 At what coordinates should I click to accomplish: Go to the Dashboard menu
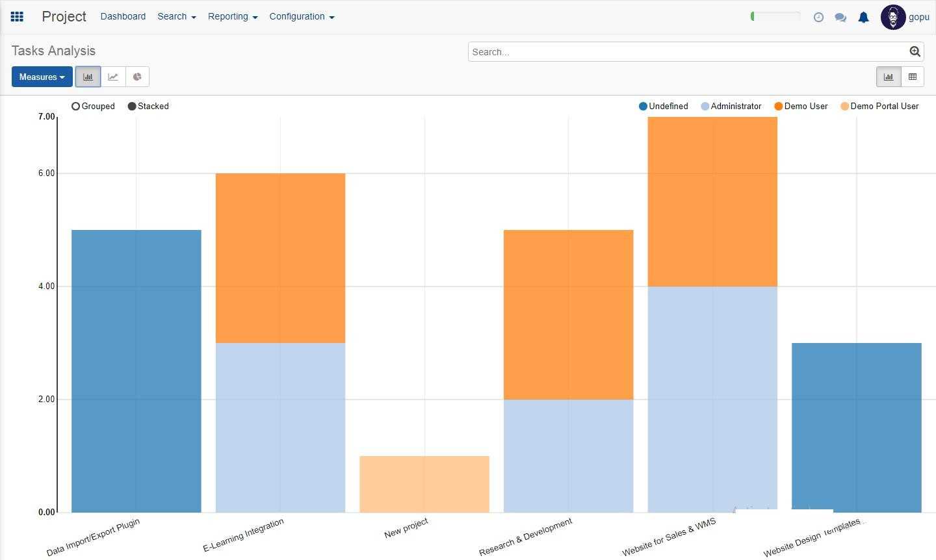tap(123, 17)
